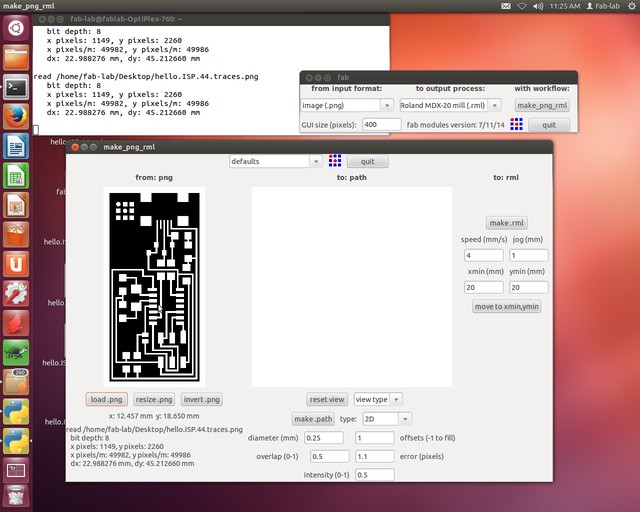Click the fab logo icon in fab window
The width and height of the screenshot is (640, 512).
click(516, 124)
